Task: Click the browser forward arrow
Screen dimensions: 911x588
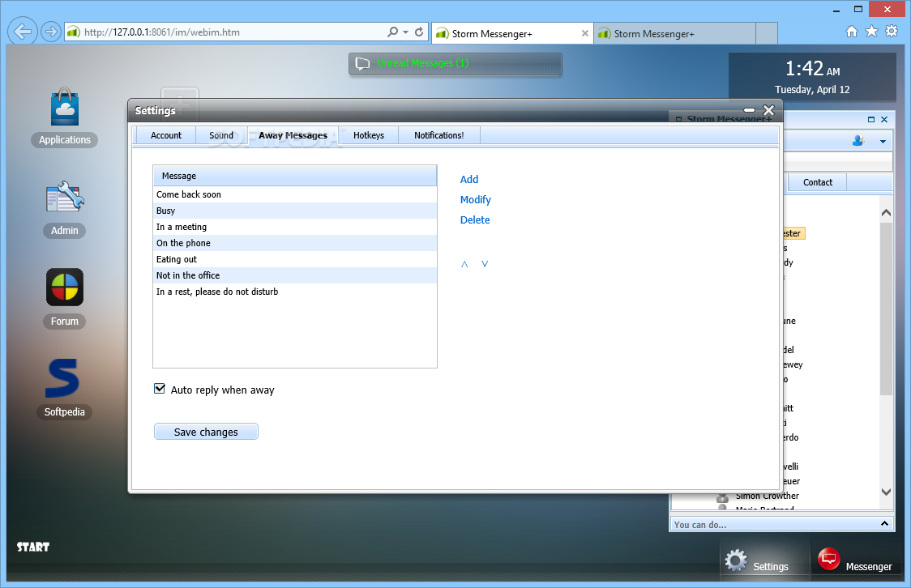Action: 51,32
